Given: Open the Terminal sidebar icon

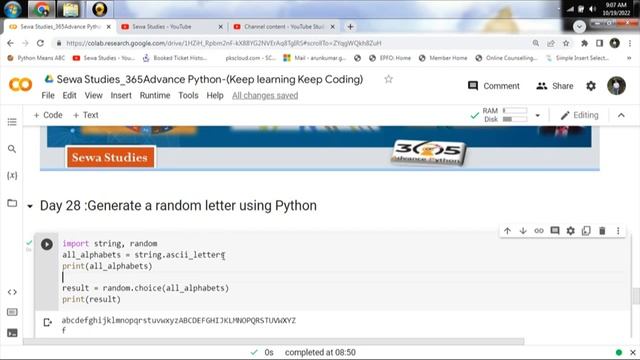Looking at the screenshot, I should (x=12, y=333).
